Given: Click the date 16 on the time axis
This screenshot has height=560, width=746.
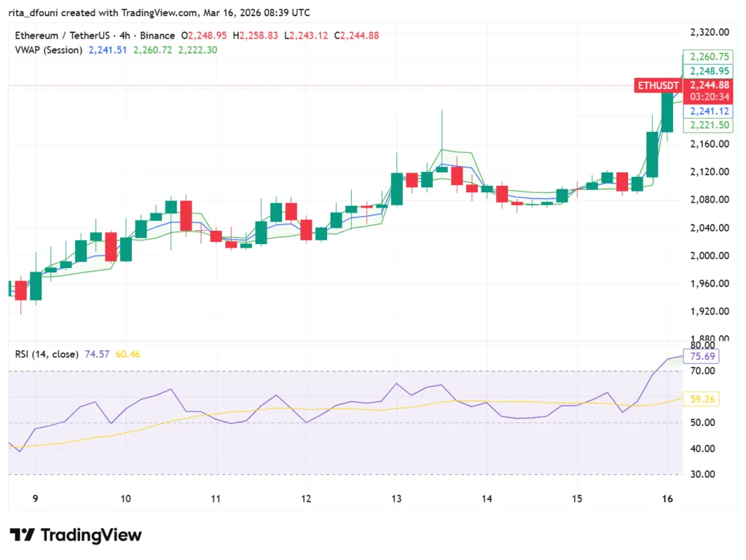Looking at the screenshot, I should 667,499.
